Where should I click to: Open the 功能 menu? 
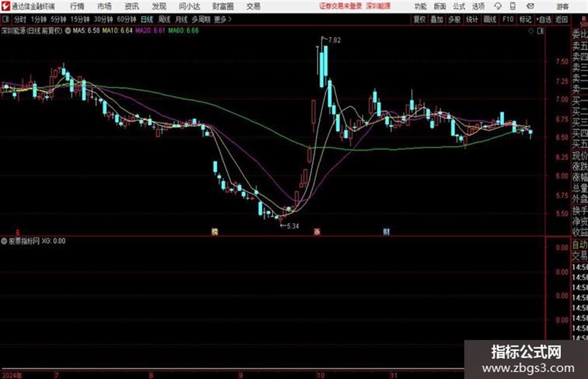421,6
